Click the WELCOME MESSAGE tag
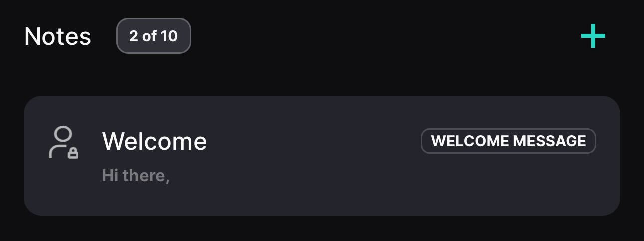Viewport: 644px width, 241px height. (508, 141)
